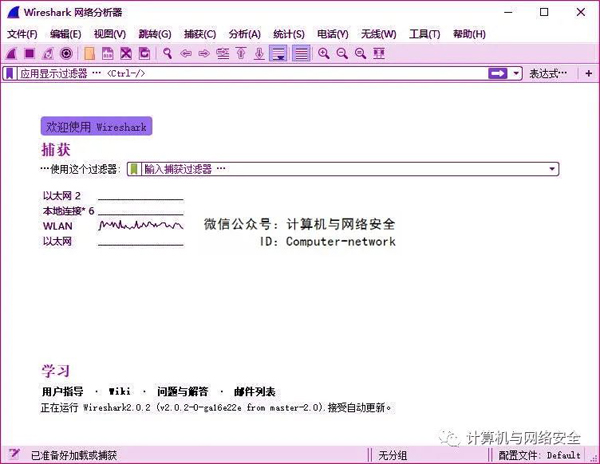This screenshot has height=464, width=600.
Task: Click the 配置文件: Default profile selector
Action: (539, 455)
